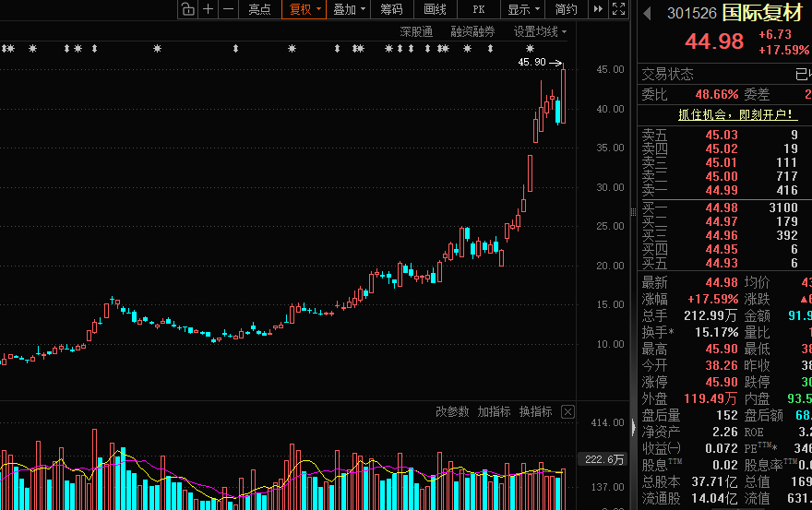Click the 45.90 high price marker label

tap(531, 62)
